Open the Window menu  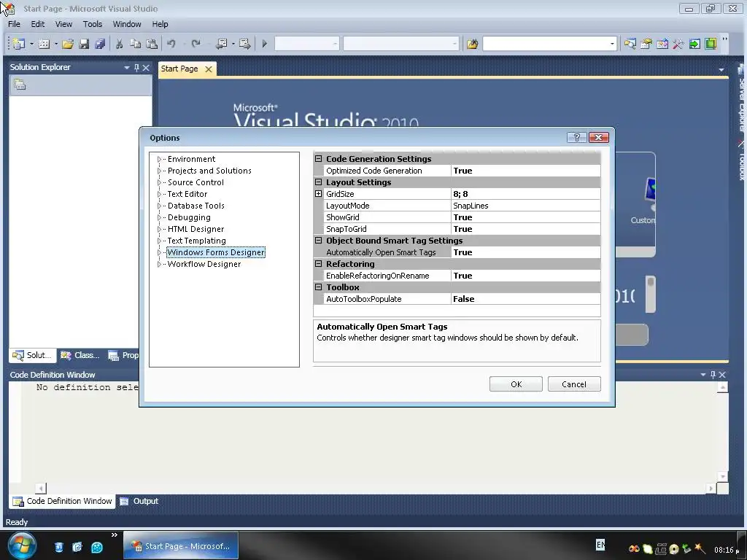[127, 24]
